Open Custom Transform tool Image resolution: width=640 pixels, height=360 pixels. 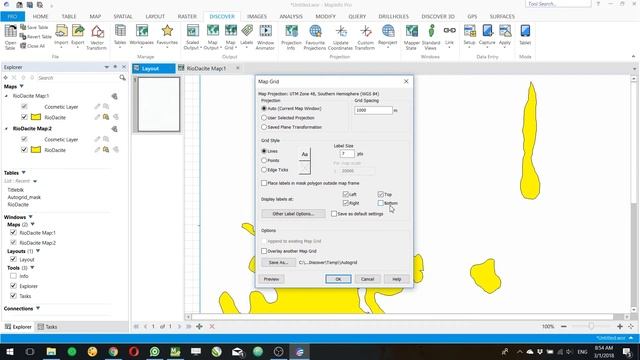(365, 37)
